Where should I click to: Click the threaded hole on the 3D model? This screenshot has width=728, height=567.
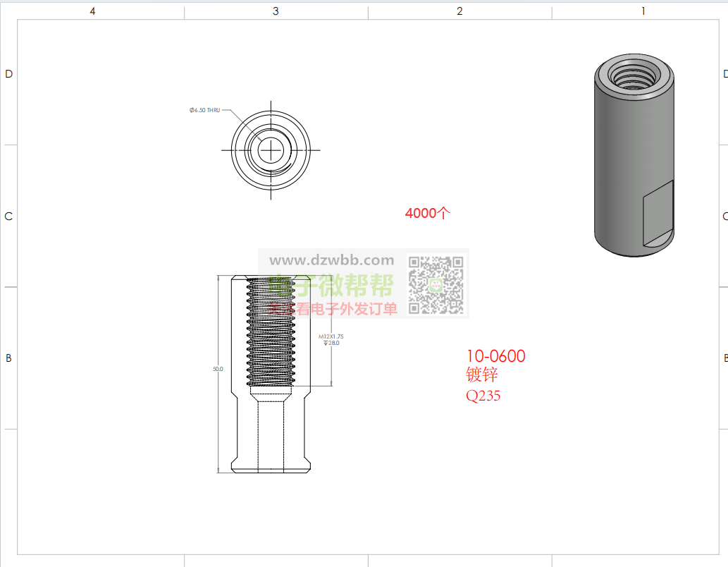(x=632, y=74)
